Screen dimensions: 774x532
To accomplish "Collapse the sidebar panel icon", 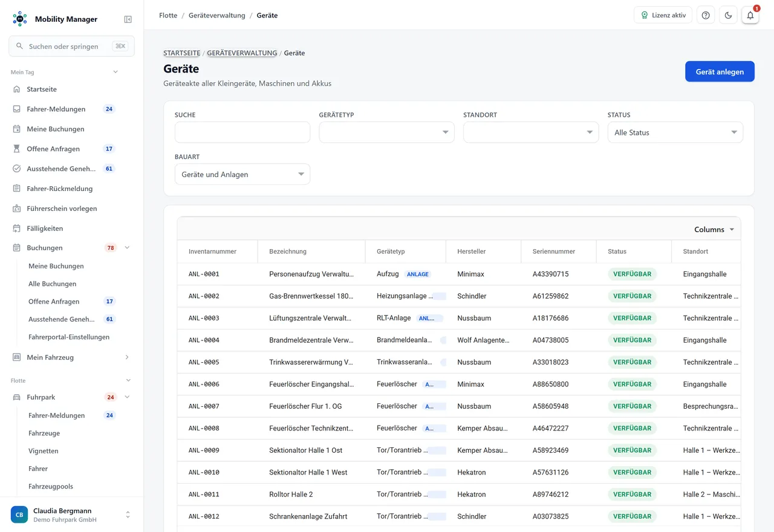I will [128, 19].
